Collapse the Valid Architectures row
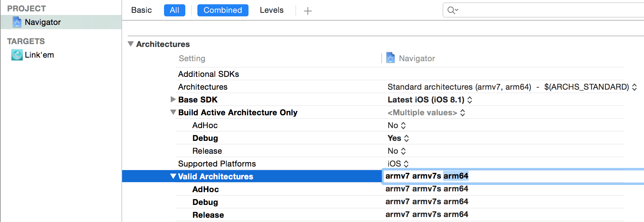644x222 pixels. coord(173,176)
